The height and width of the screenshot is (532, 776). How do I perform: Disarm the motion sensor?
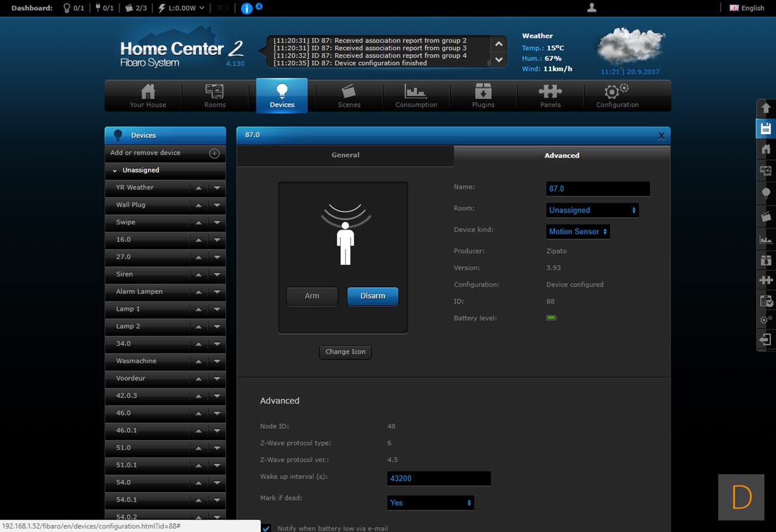pyautogui.click(x=372, y=296)
